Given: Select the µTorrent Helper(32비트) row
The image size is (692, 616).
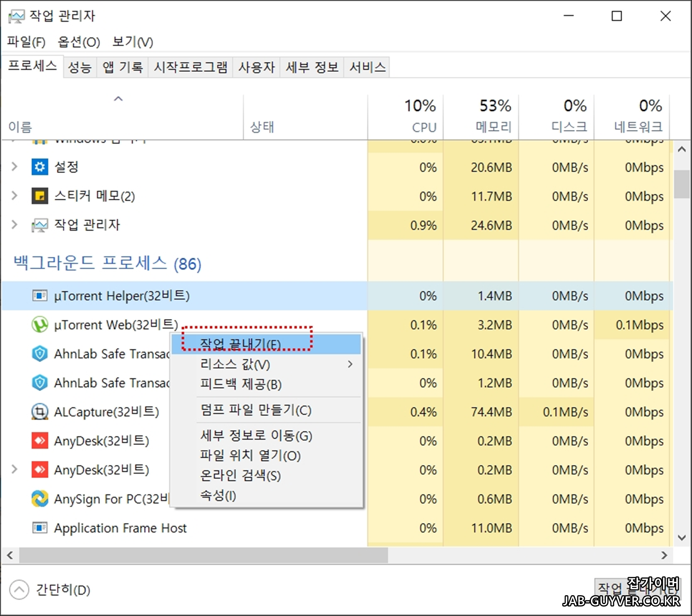Looking at the screenshot, I should (338, 296).
